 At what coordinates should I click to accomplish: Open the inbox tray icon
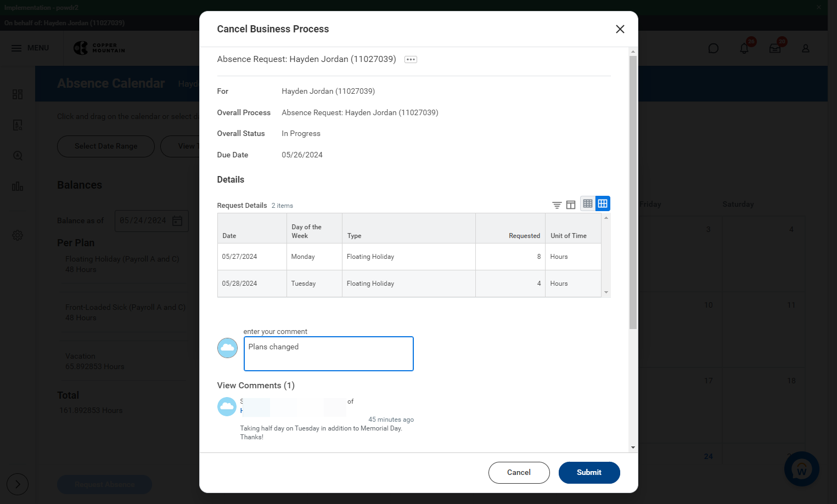point(775,48)
